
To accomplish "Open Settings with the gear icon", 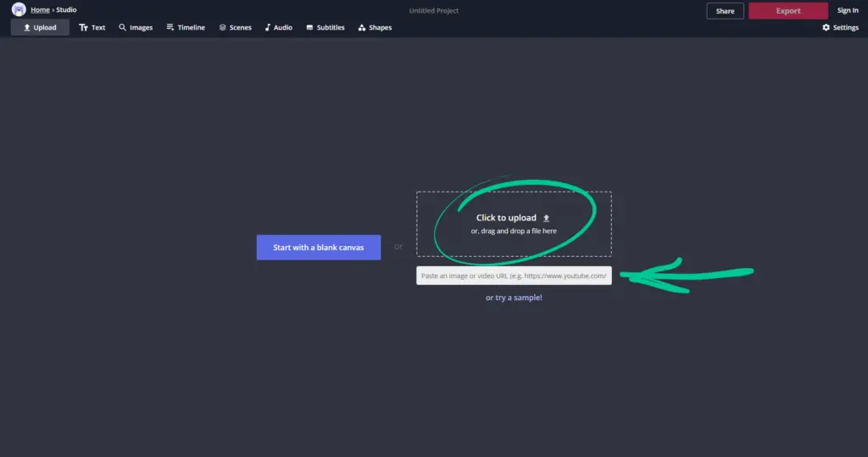I will point(840,28).
